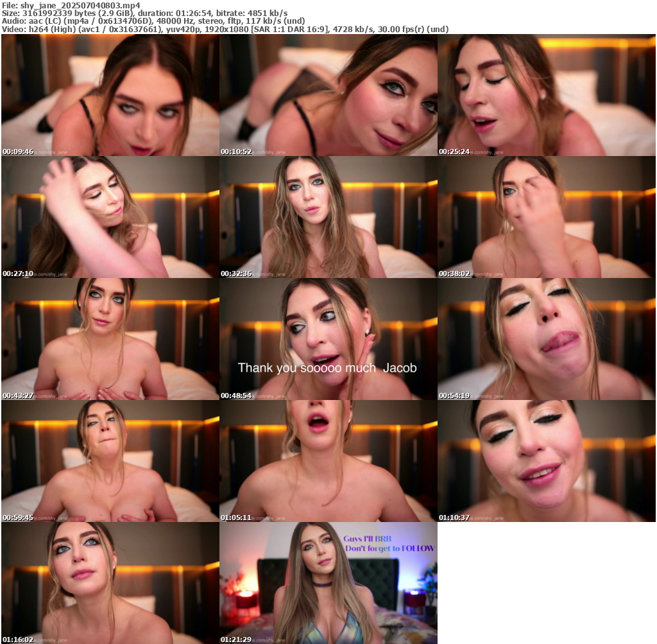This screenshot has width=657, height=644.
Task: Pick the thumbnail timestamped 00:59:45
Action: 110,461
